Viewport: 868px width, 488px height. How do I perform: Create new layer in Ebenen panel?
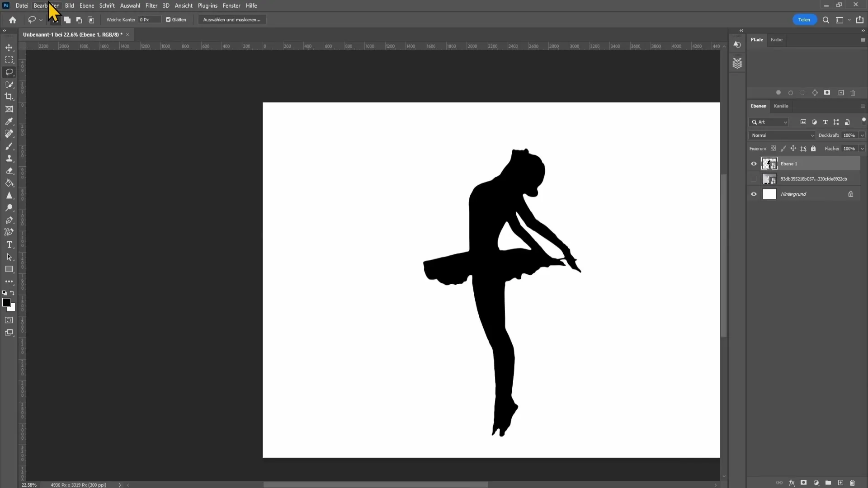840,483
